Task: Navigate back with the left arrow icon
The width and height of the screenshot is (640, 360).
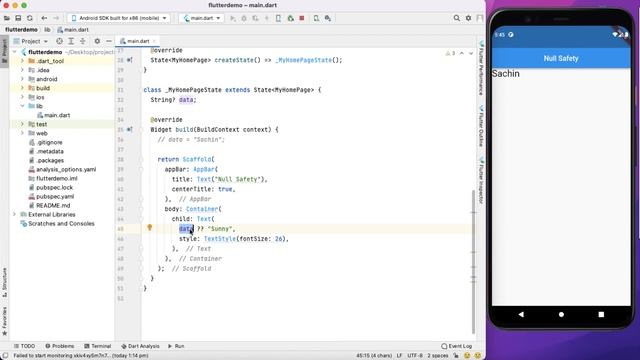Action: coord(44,18)
